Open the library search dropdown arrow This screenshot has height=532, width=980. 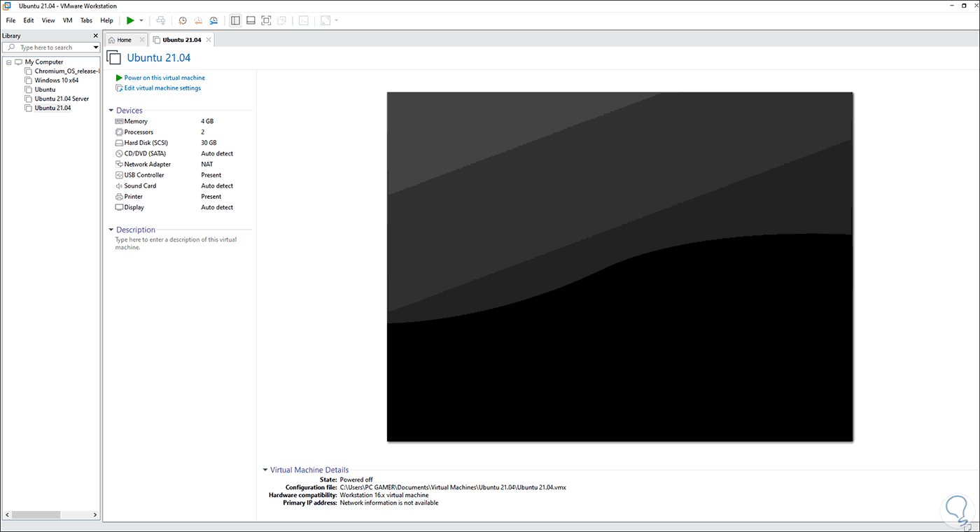pyautogui.click(x=96, y=48)
